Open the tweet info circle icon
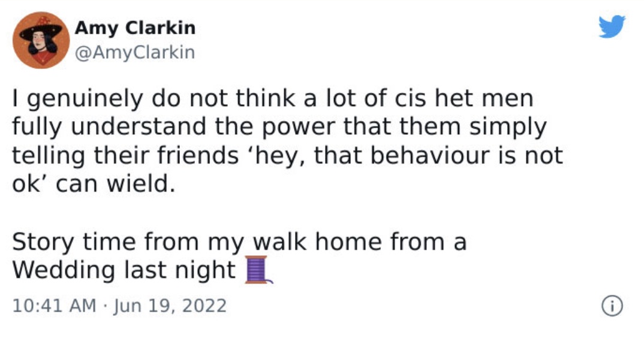The image size is (644, 338). pyautogui.click(x=612, y=306)
